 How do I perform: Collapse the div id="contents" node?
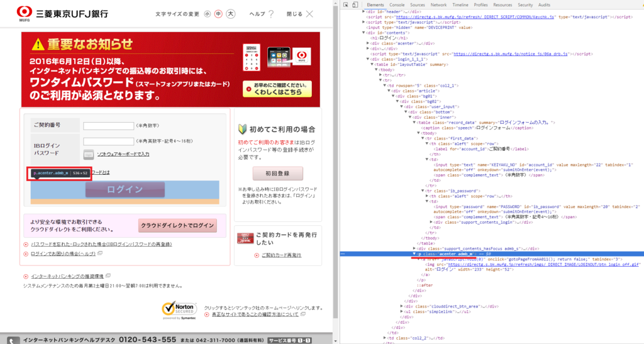(x=364, y=33)
